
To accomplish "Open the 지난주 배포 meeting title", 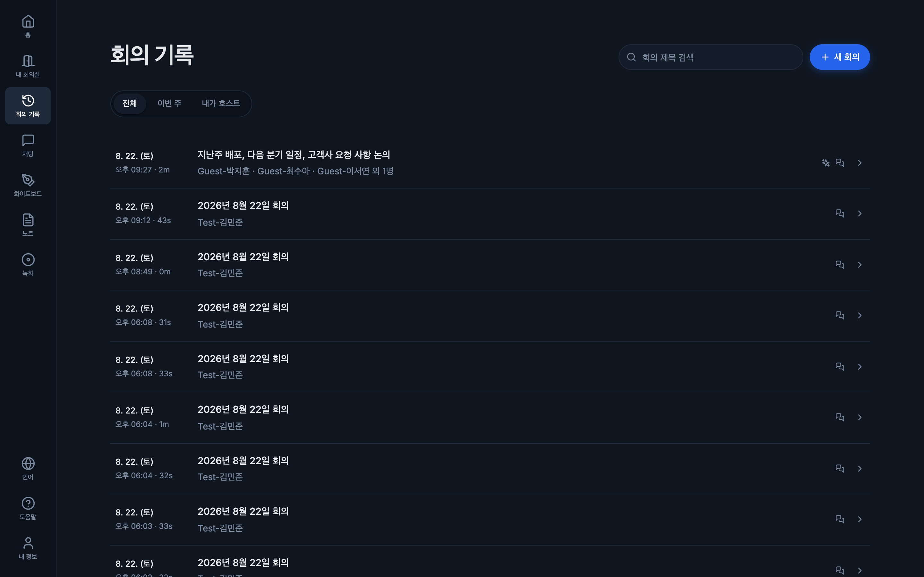I will point(294,155).
